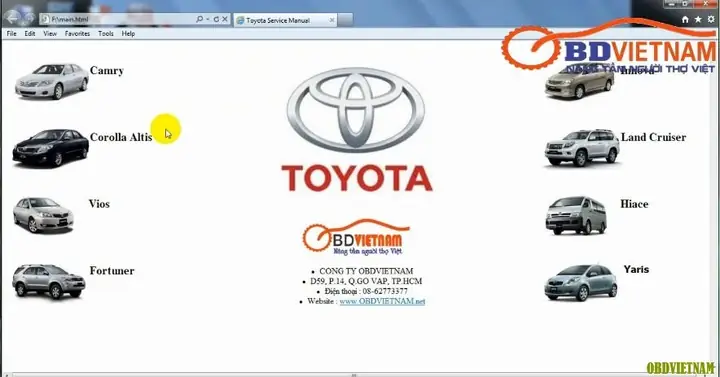Screen dimensions: 720x377
Task: Expand the address bar dropdown arrow
Action: click(x=208, y=19)
